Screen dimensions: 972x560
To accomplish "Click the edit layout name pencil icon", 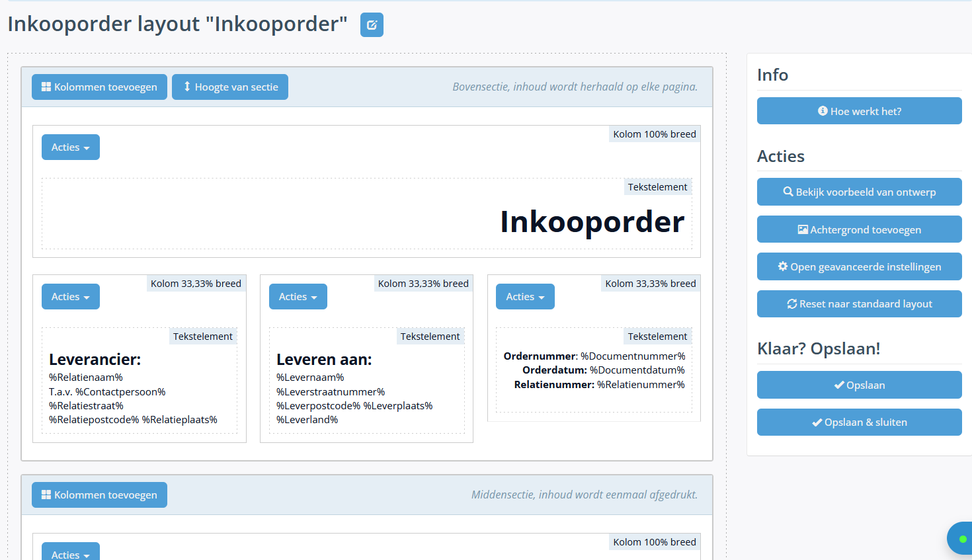I will pyautogui.click(x=372, y=25).
